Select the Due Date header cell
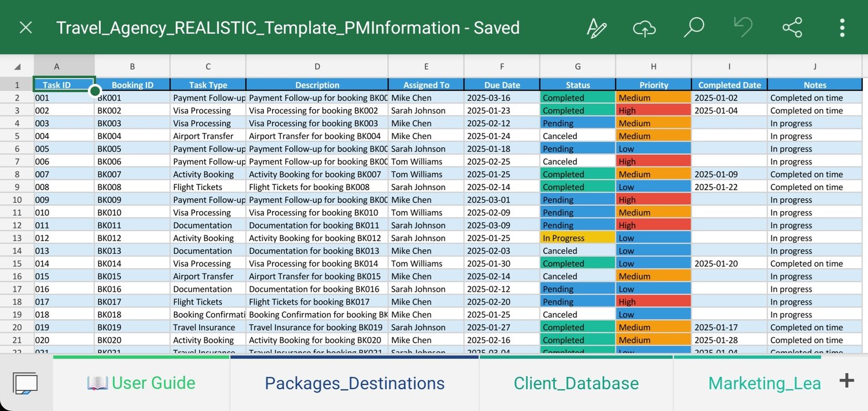Image resolution: width=868 pixels, height=411 pixels. (x=502, y=84)
